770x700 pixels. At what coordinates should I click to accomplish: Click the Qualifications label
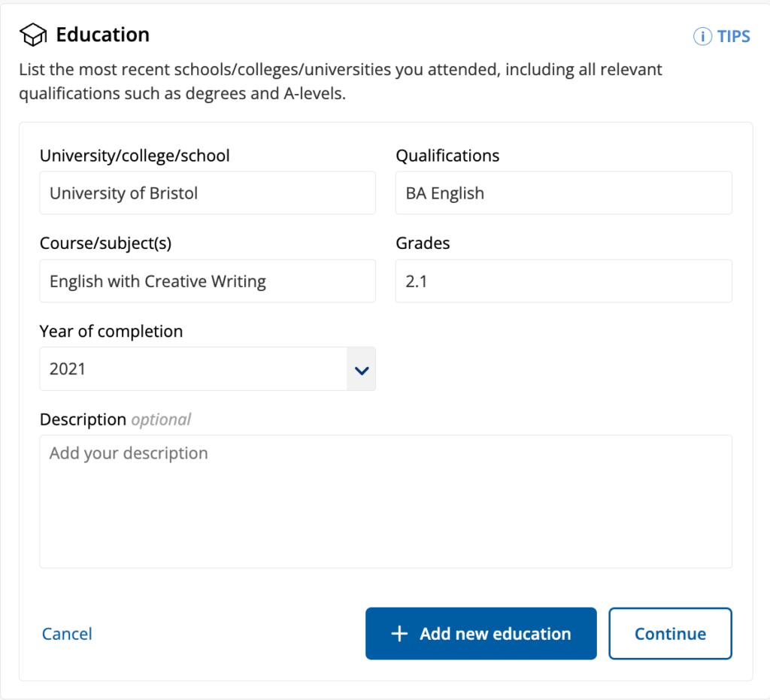[447, 155]
